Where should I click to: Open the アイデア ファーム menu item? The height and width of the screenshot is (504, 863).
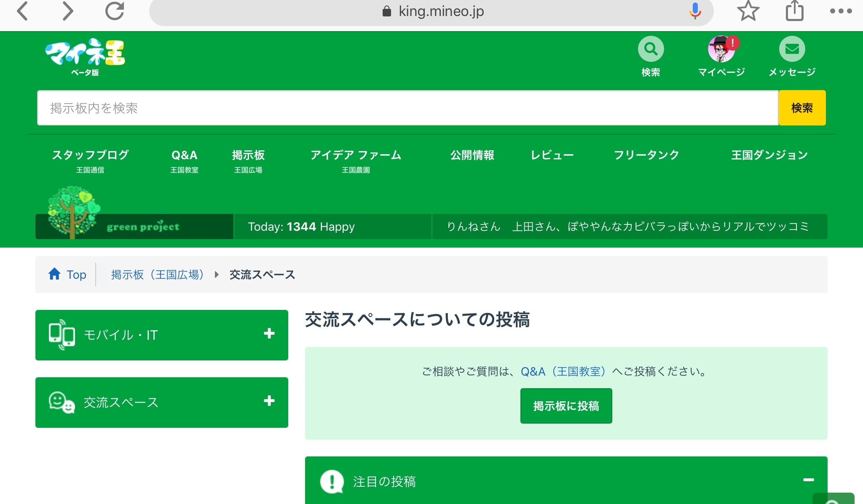[x=356, y=155]
